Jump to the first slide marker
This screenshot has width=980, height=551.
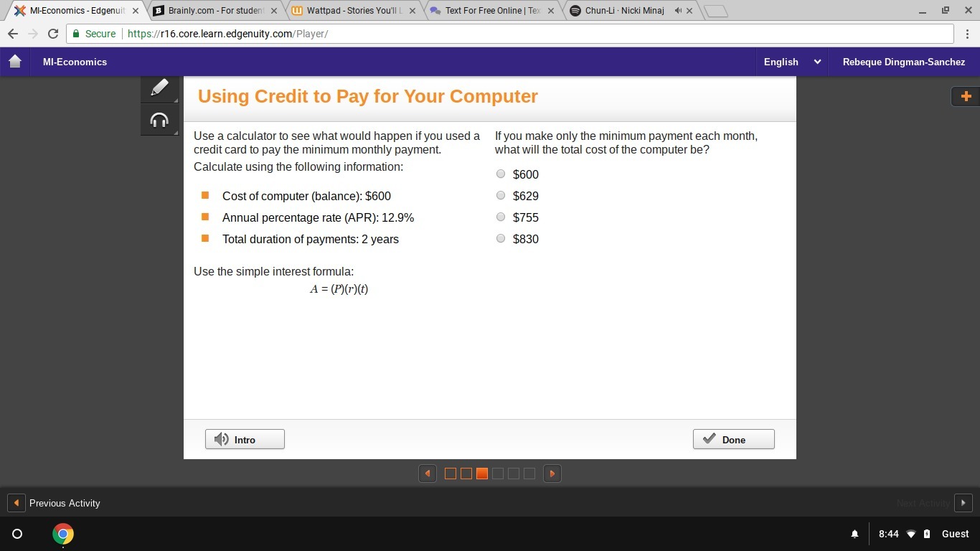451,474
